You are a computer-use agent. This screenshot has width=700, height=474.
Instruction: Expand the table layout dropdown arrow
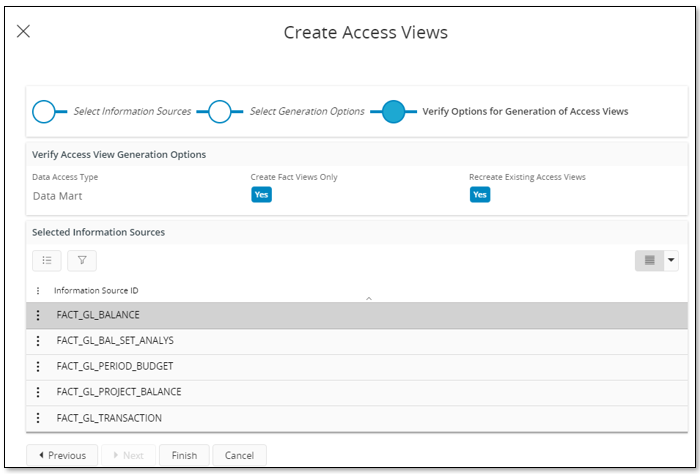tap(671, 261)
